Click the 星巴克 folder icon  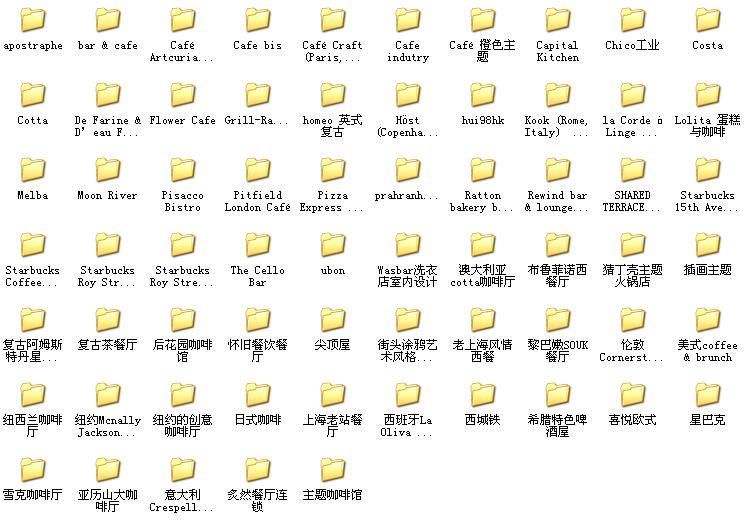707,394
